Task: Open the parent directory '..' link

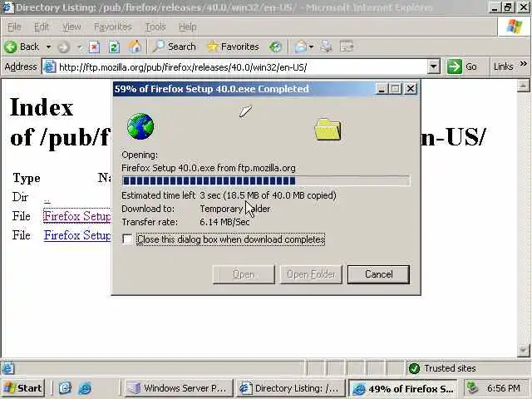Action: tap(47, 199)
